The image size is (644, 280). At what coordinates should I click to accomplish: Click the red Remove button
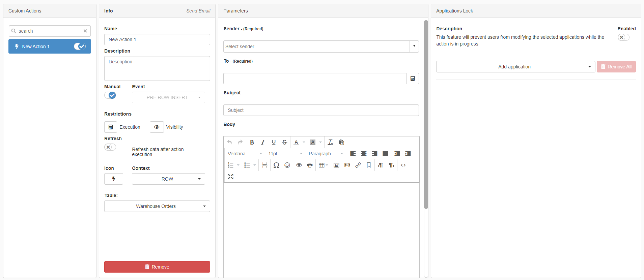tap(157, 267)
